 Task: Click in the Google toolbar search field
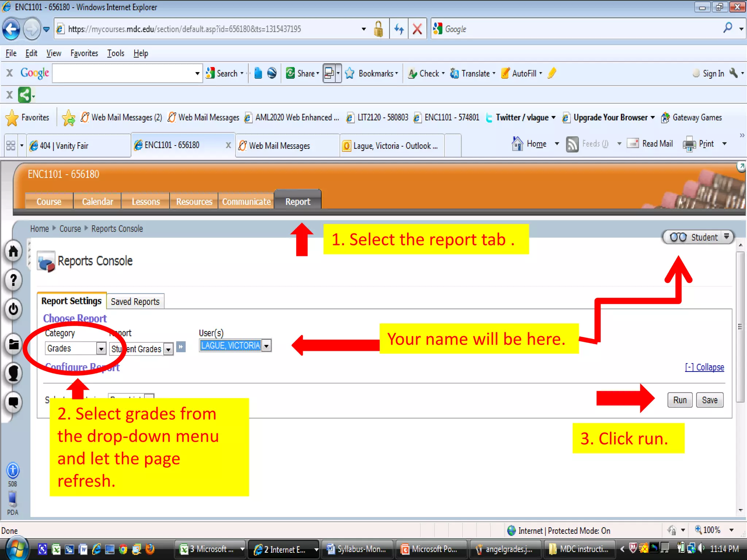point(123,73)
